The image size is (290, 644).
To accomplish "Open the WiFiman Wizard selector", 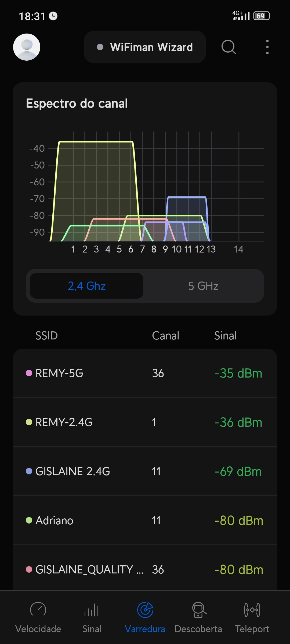I will point(145,47).
